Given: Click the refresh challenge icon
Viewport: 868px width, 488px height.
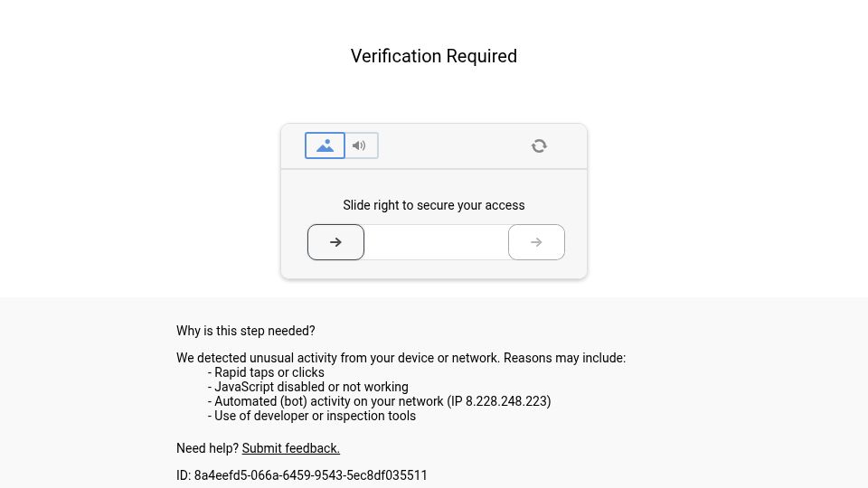Looking at the screenshot, I should tap(539, 146).
